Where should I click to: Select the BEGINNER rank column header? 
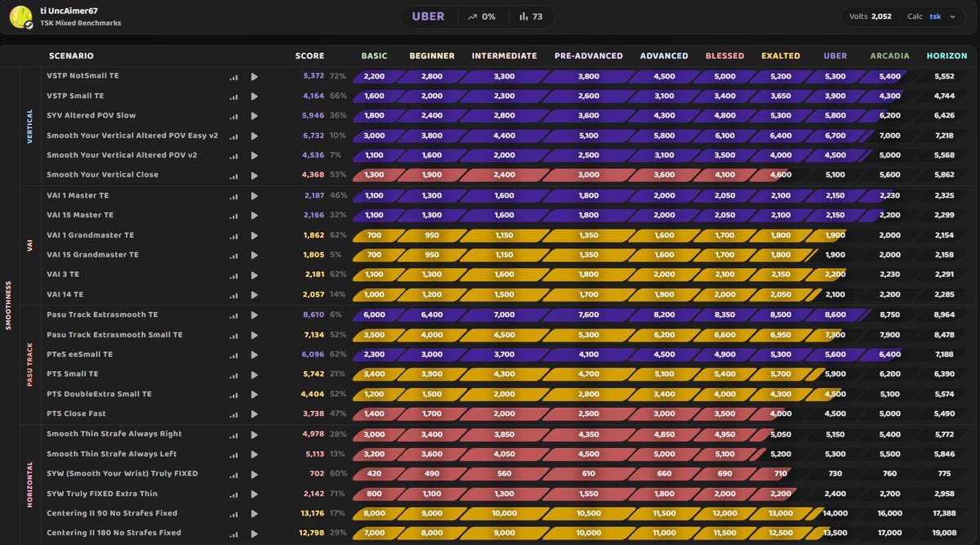pos(432,56)
